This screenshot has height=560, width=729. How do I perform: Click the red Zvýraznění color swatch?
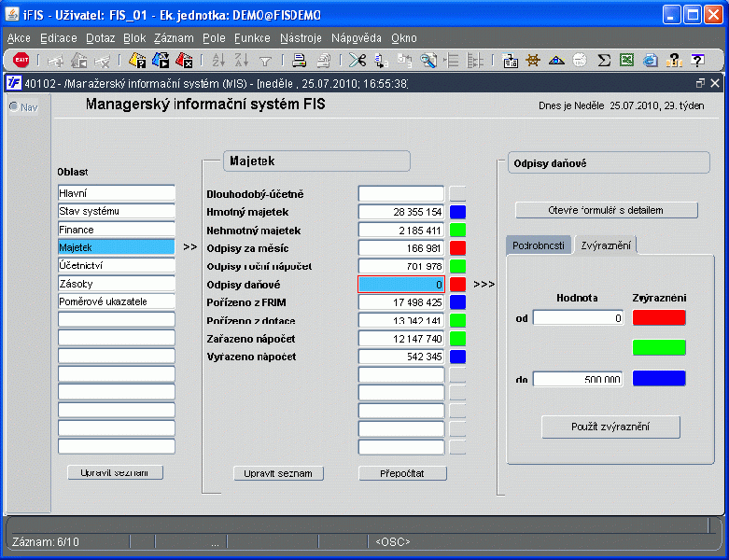(x=659, y=318)
